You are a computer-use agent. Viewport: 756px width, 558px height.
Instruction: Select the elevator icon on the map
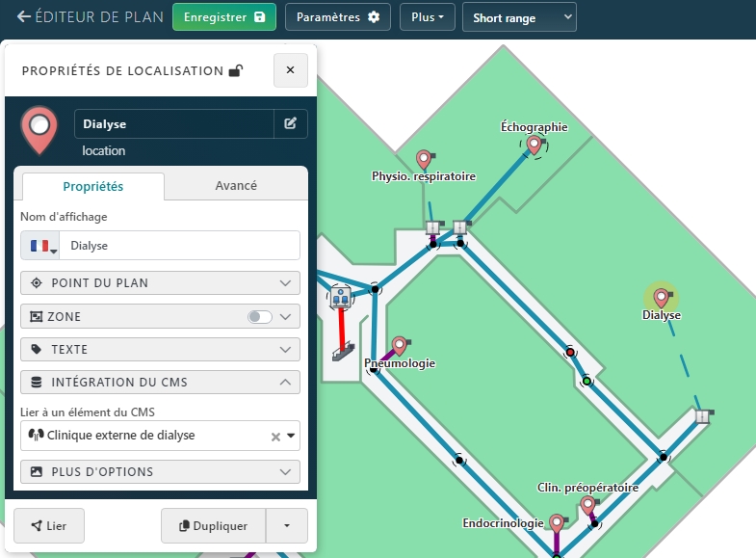[339, 297]
